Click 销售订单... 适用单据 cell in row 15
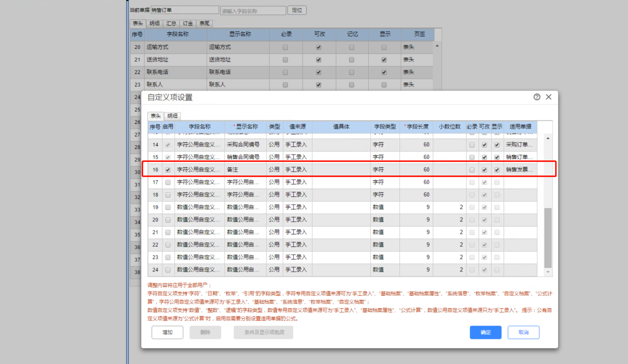The width and height of the screenshot is (628, 364). (x=520, y=157)
